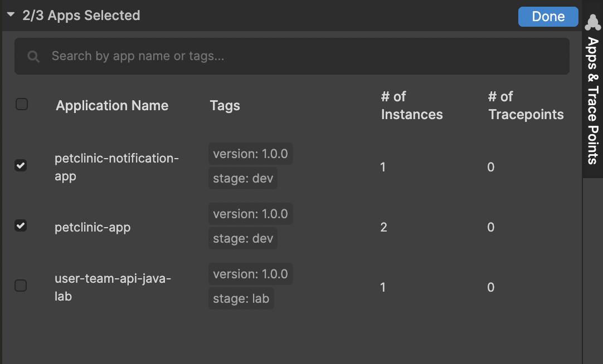
Task: Uncheck the petclinic-notification-app checkbox
Action: (21, 165)
